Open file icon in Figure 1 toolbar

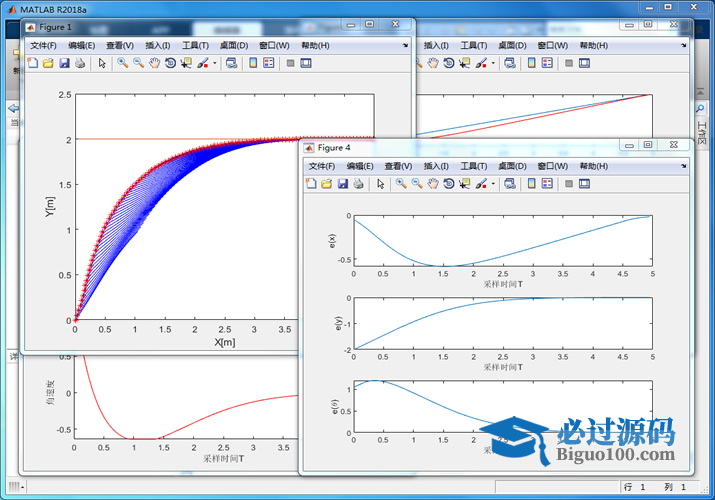pyautogui.click(x=48, y=63)
